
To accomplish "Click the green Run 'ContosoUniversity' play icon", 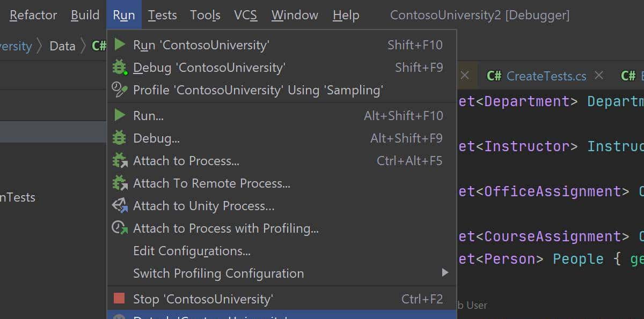I will (120, 44).
